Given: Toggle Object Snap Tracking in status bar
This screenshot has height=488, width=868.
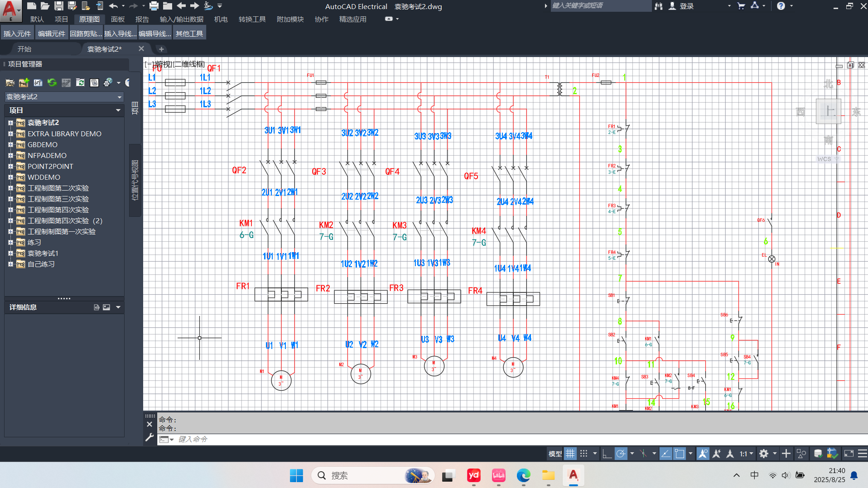Looking at the screenshot, I should (x=665, y=454).
